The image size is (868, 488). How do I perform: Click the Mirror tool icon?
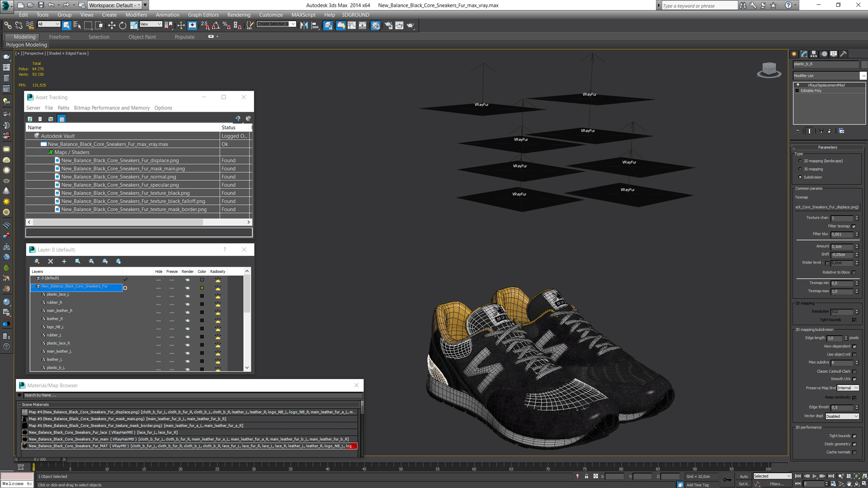point(304,25)
